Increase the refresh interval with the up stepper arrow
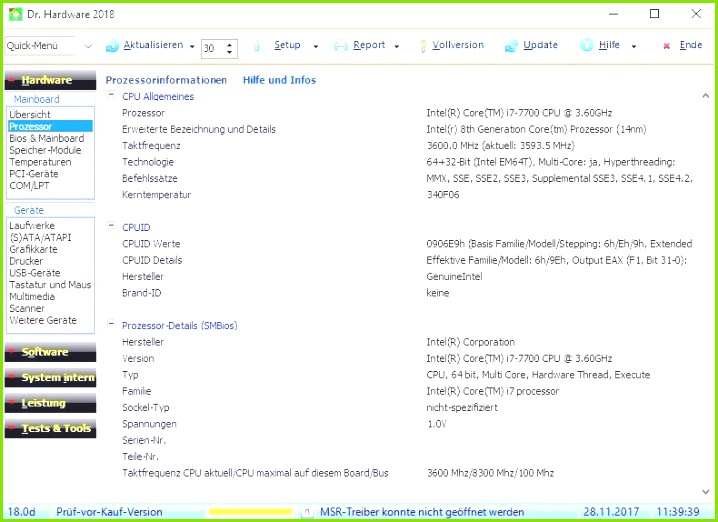 coord(229,44)
